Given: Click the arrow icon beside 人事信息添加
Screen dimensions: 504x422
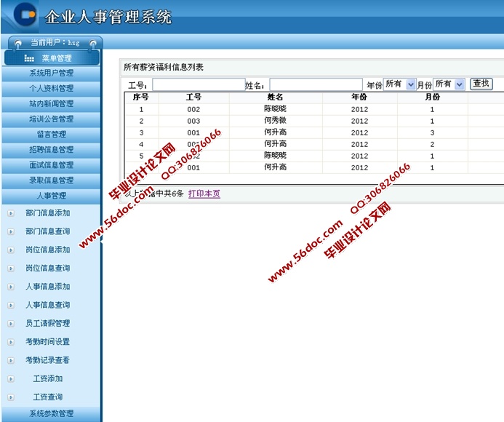Looking at the screenshot, I should pyautogui.click(x=10, y=287).
